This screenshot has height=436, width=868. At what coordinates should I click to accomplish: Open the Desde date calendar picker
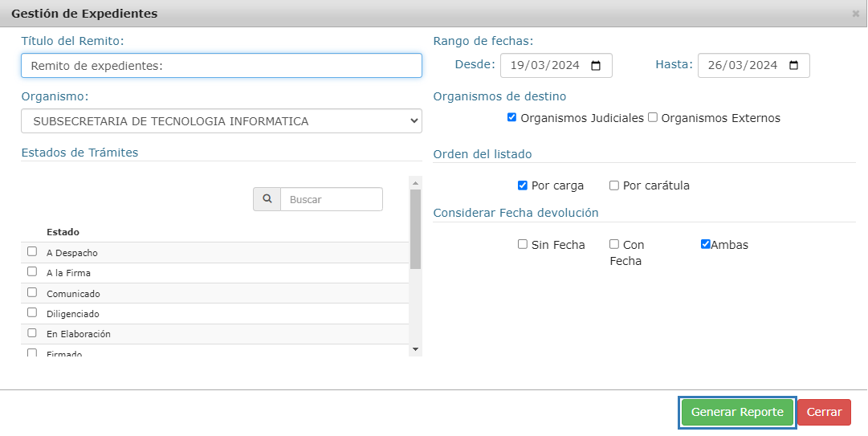coord(596,66)
